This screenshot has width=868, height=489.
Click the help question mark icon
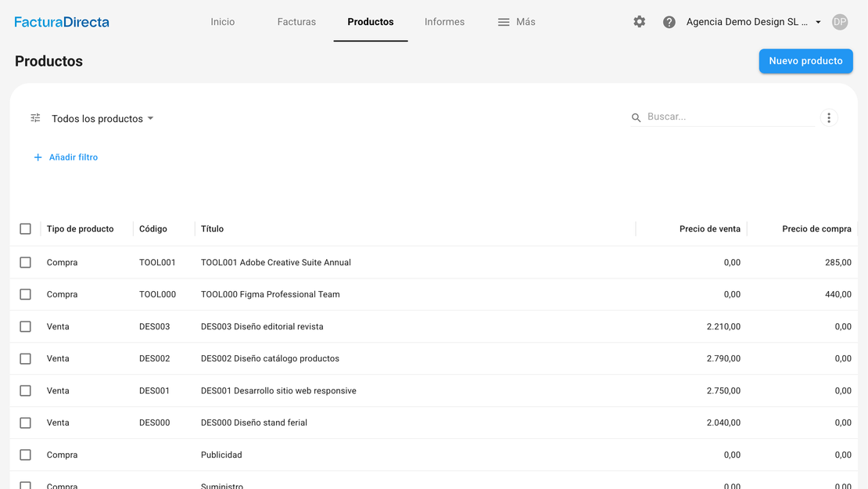pos(669,22)
